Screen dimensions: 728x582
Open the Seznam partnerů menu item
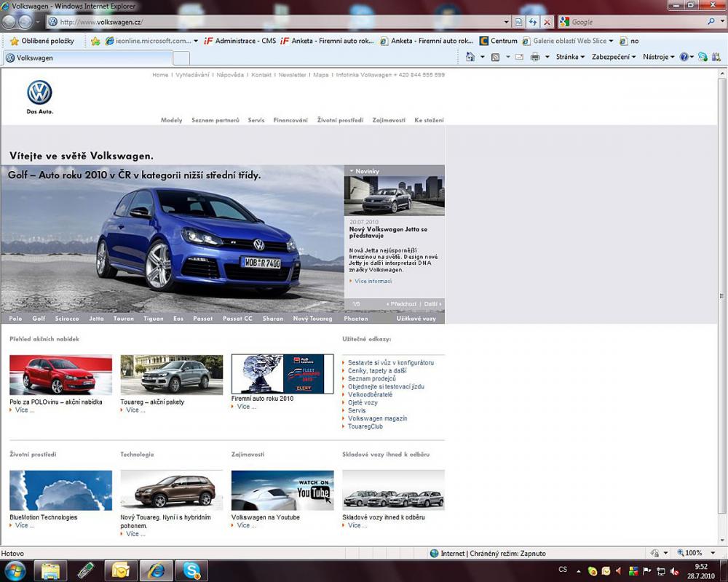pos(215,120)
